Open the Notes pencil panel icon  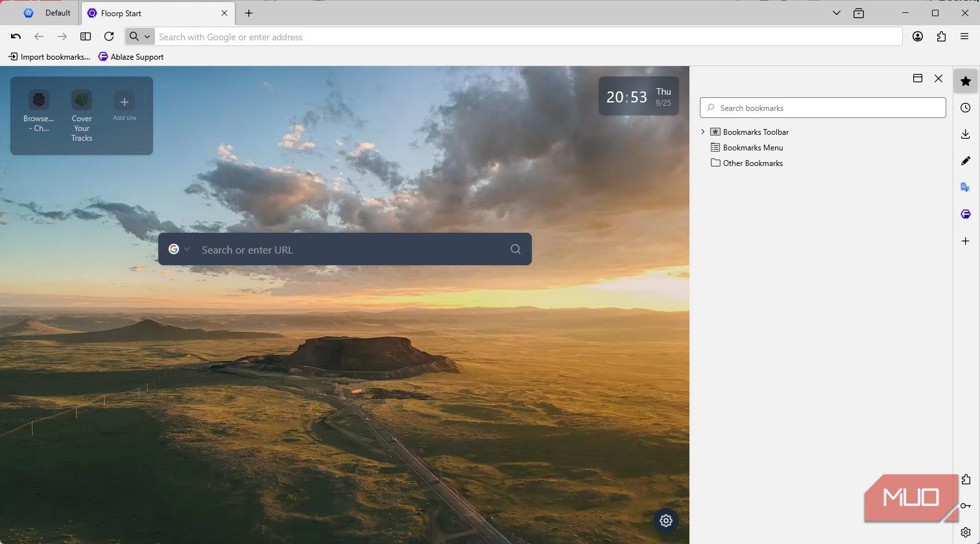pyautogui.click(x=965, y=161)
